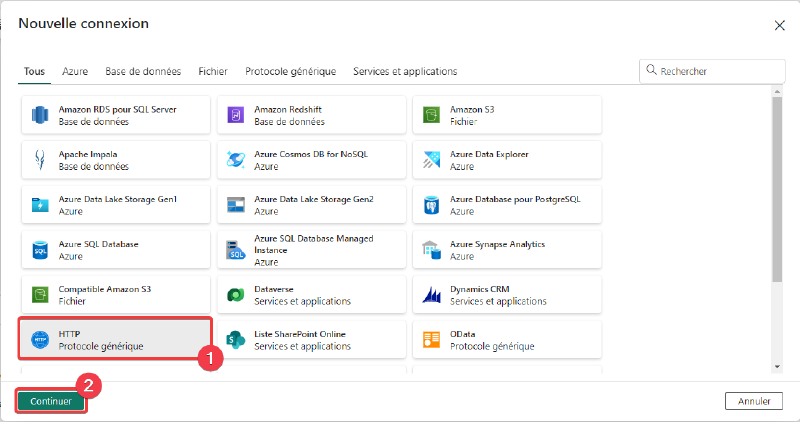Image resolution: width=800 pixels, height=422 pixels.
Task: Select the Dataverse icon
Action: [x=236, y=294]
